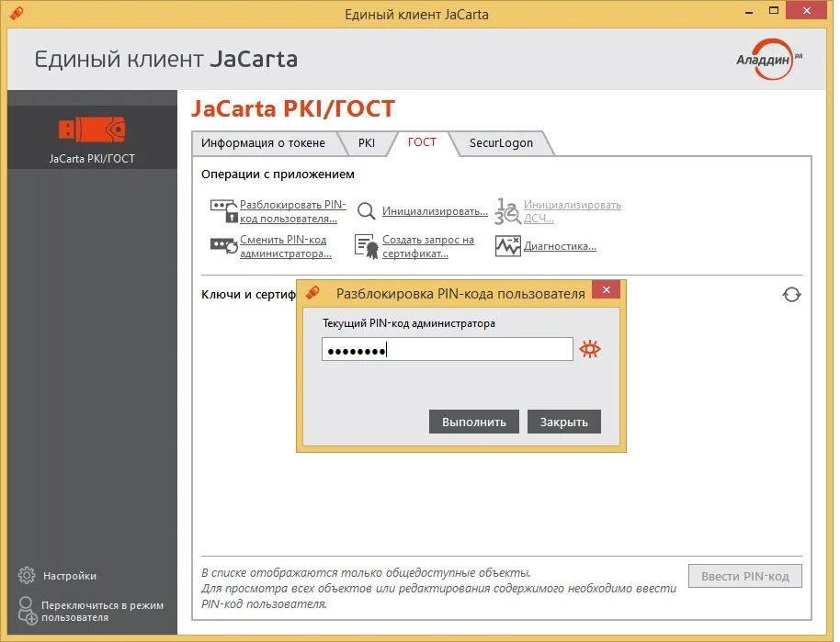
Task: Open the Диагностика... link
Action: pos(560,246)
